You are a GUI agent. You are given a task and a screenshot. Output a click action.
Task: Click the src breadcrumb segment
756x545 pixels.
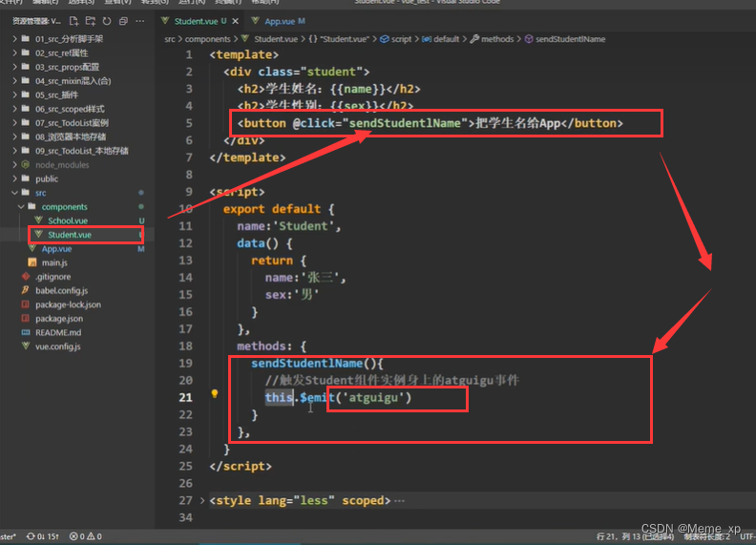coord(170,39)
